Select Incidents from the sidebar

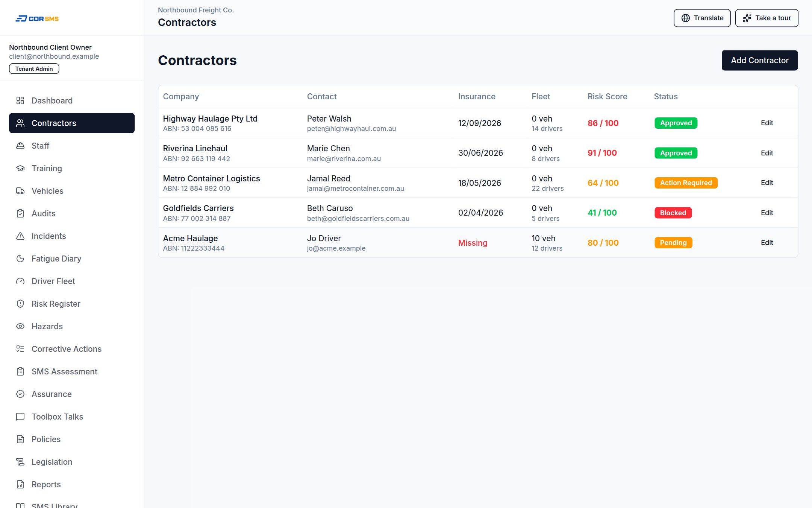click(72, 236)
